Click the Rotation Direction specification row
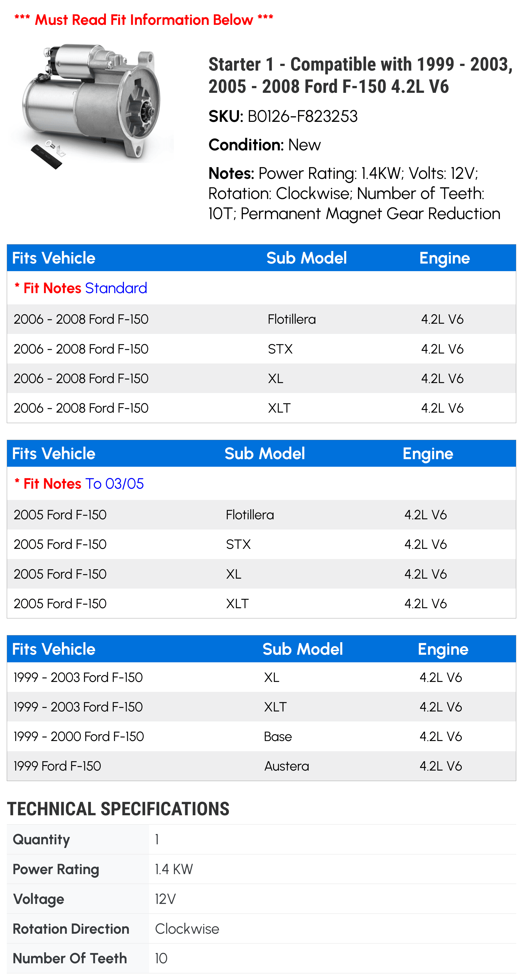 pyautogui.click(x=261, y=929)
